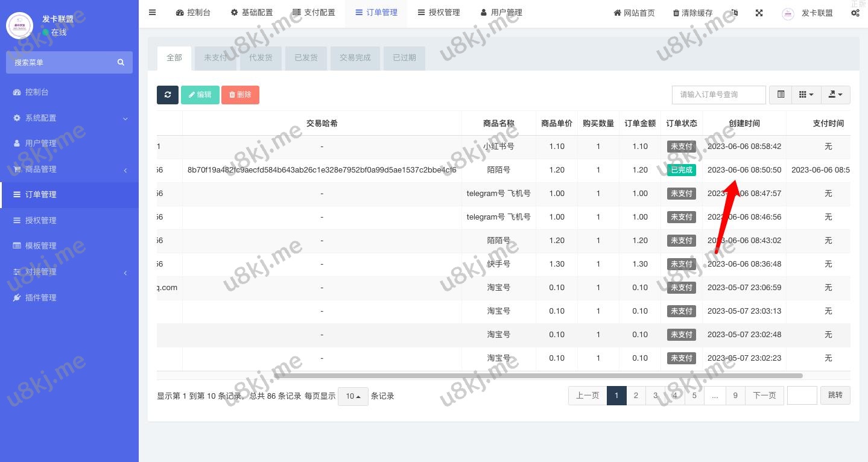Click the refresh table button
868x462 pixels.
pyautogui.click(x=168, y=95)
